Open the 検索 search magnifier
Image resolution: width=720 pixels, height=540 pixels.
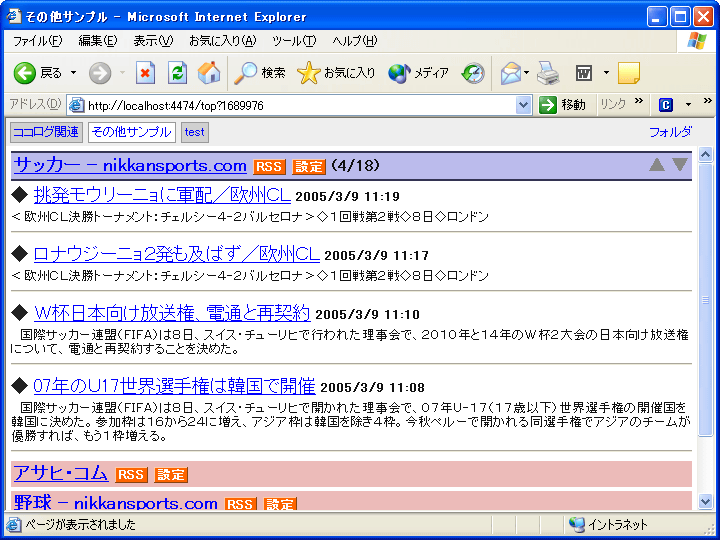pos(246,73)
